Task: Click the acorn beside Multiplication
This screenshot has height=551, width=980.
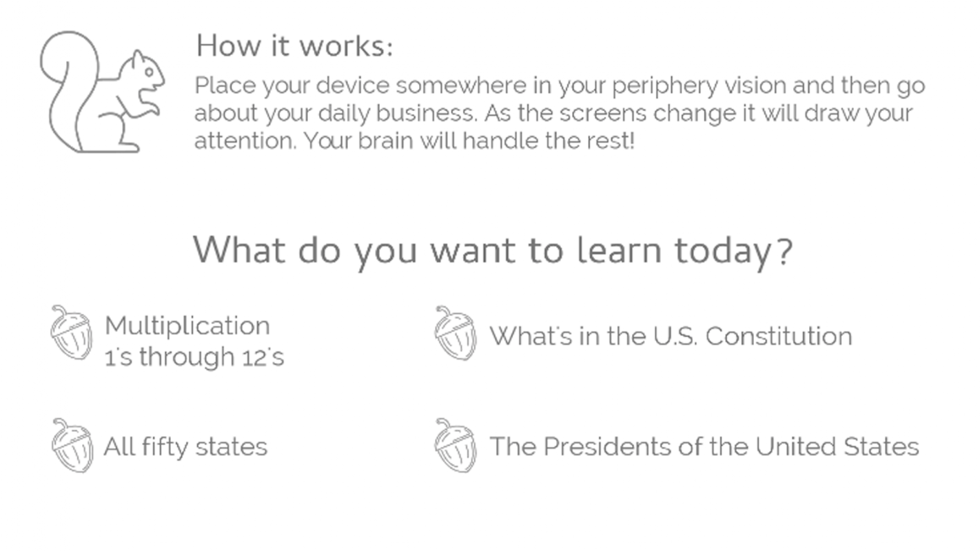Action: coord(72,333)
